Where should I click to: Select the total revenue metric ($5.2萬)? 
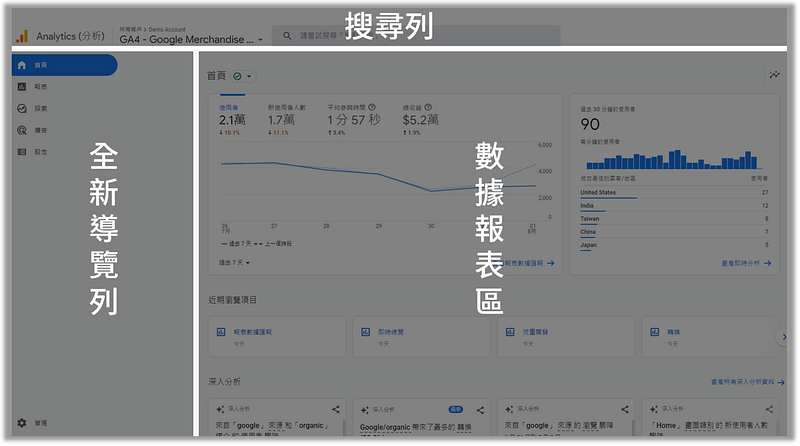point(420,120)
